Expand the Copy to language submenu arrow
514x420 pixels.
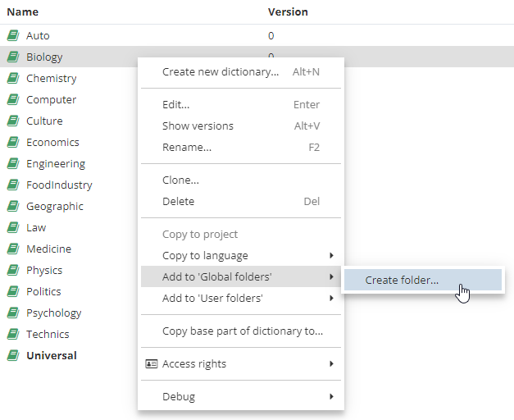point(331,256)
